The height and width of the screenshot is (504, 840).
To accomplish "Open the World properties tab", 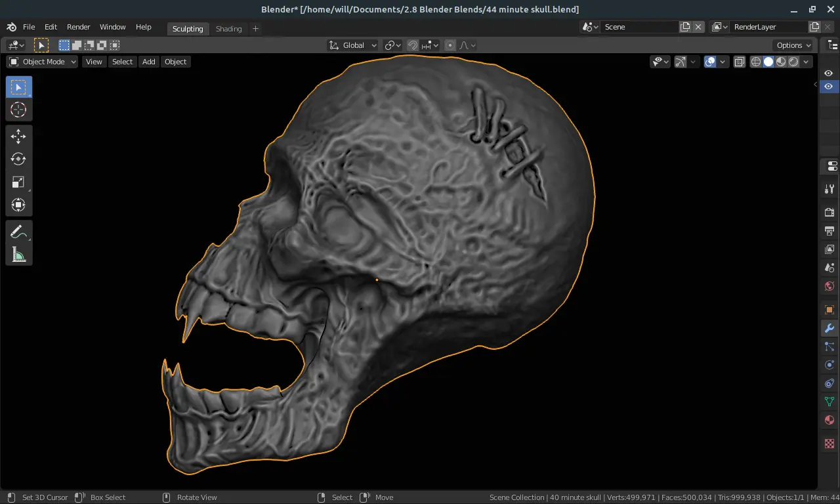I will click(829, 286).
